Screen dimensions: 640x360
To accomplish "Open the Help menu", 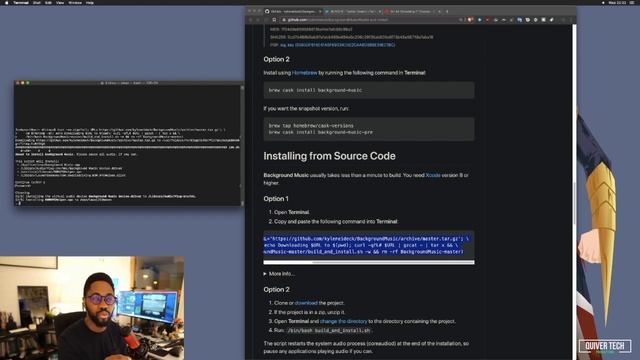I will tap(90, 2).
